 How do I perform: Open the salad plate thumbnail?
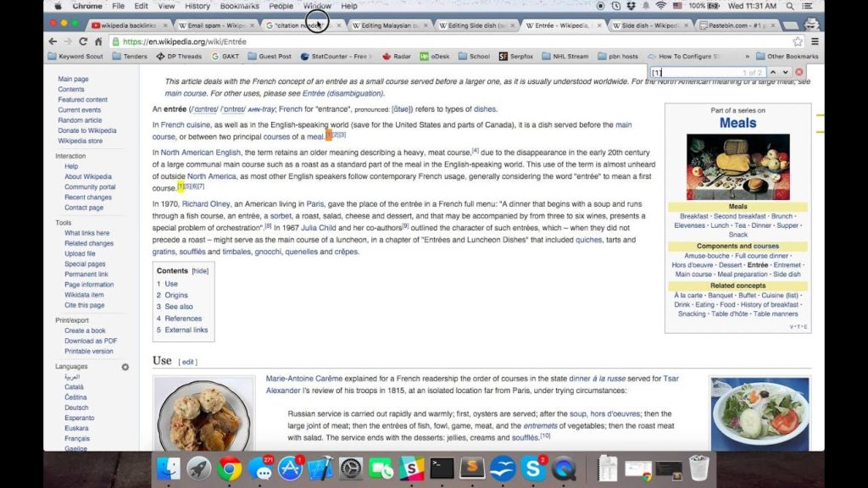tap(759, 413)
